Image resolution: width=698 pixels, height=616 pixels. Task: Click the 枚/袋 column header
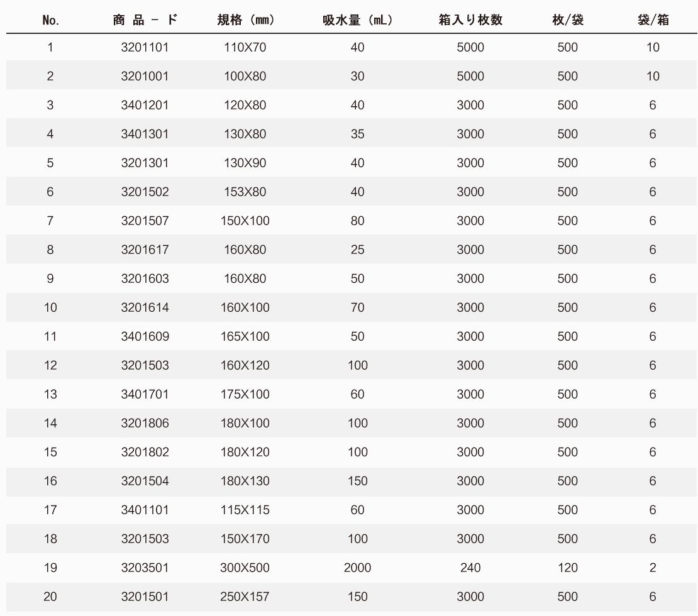coord(567,19)
